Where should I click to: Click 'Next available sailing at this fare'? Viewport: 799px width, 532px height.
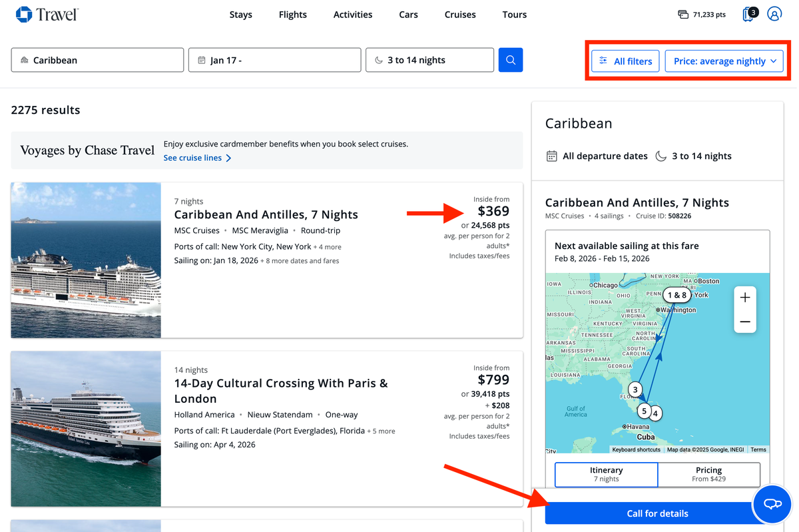point(627,246)
